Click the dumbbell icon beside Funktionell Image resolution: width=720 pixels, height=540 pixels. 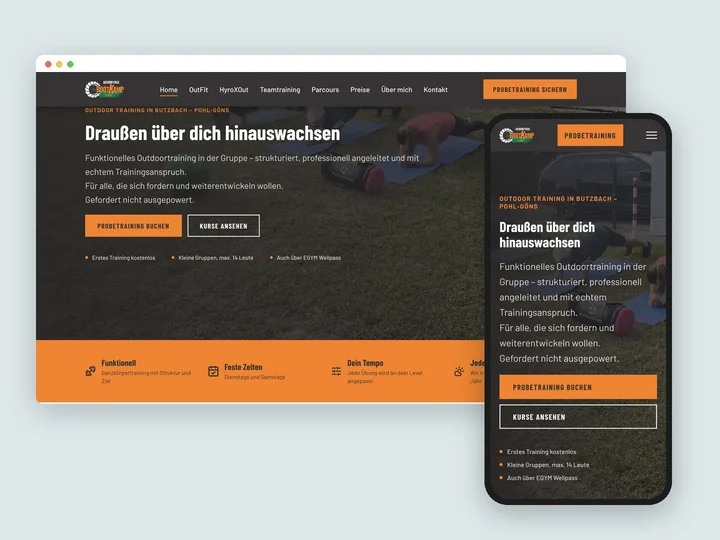pyautogui.click(x=90, y=371)
